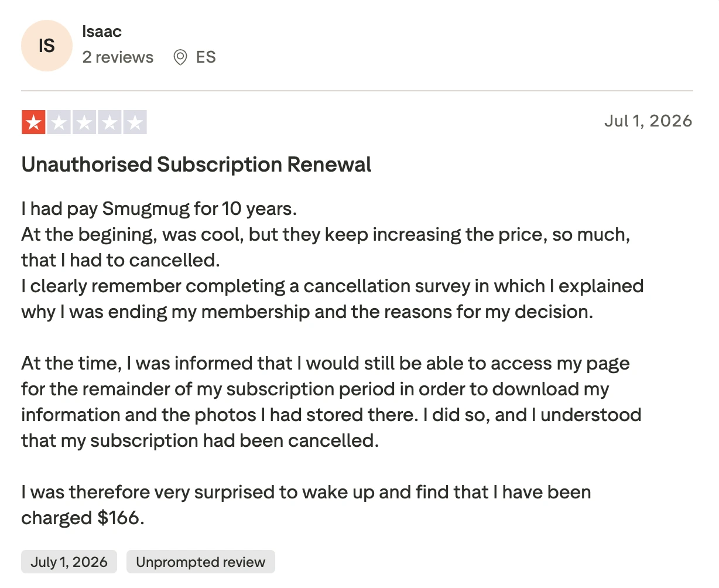Click the first red star
This screenshot has height=588, width=719.
34,122
